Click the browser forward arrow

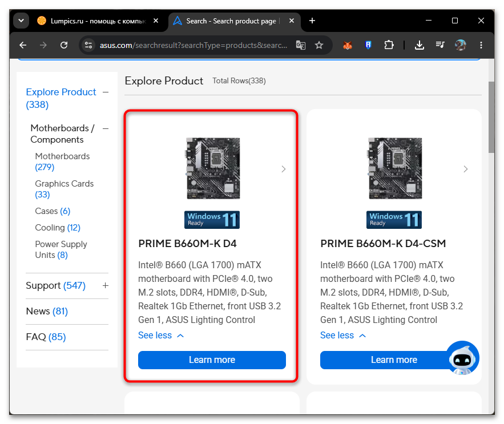tap(43, 45)
